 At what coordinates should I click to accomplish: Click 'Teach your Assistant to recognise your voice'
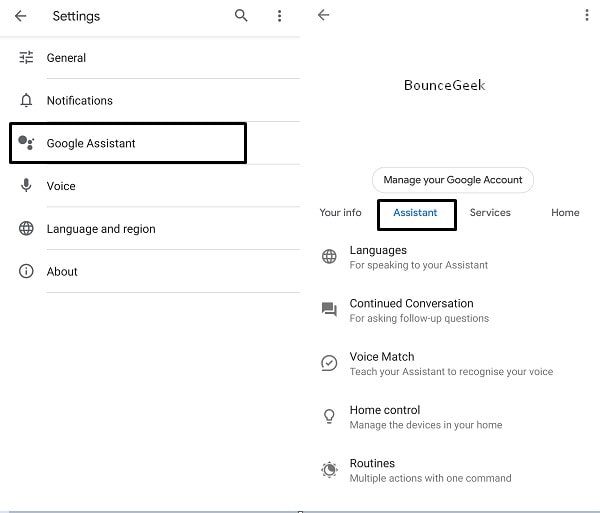pos(451,371)
